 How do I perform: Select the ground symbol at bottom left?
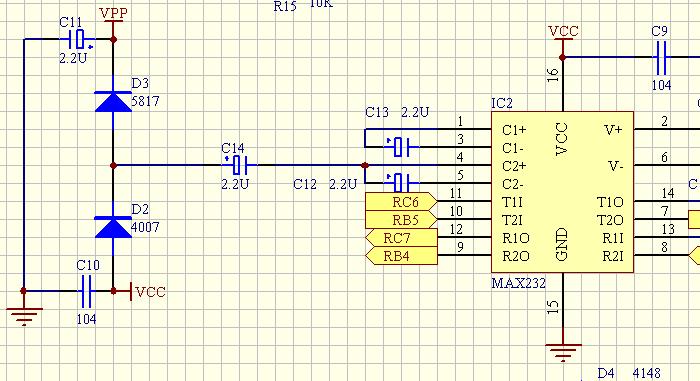[24, 316]
